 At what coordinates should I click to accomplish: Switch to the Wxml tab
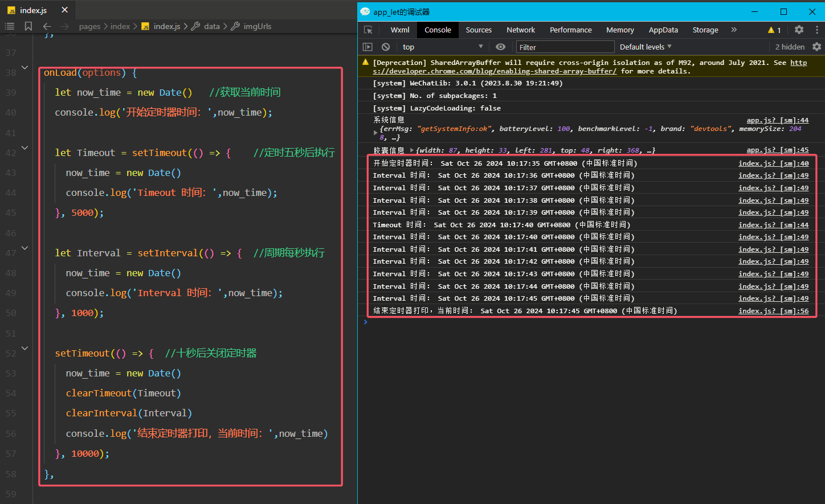pyautogui.click(x=400, y=30)
